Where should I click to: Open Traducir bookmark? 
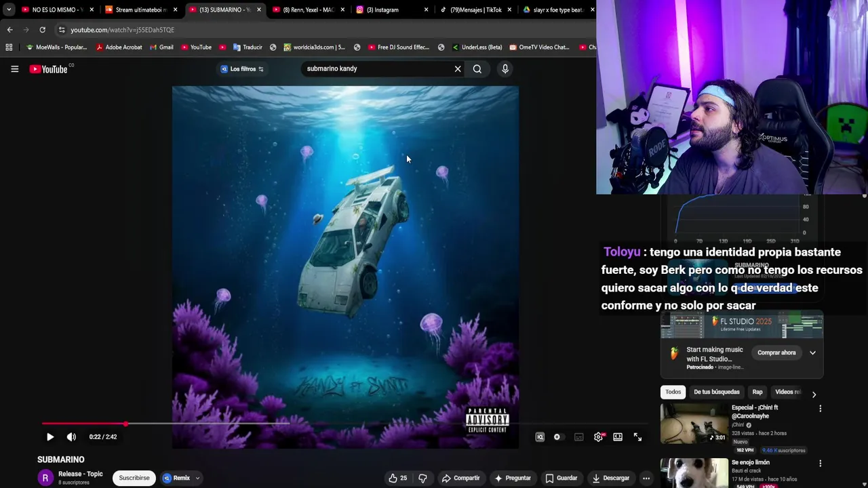point(248,47)
